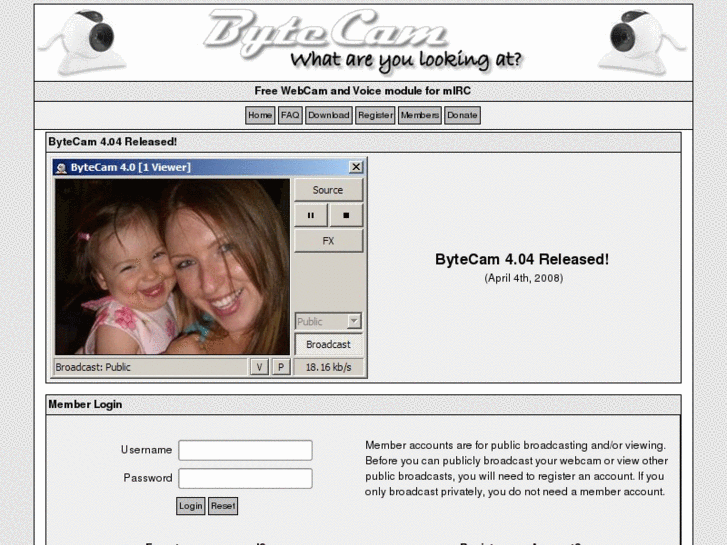Screen dimensions: 727x545
Task: Click the (April 4th, 2008) date text
Action: 524,278
